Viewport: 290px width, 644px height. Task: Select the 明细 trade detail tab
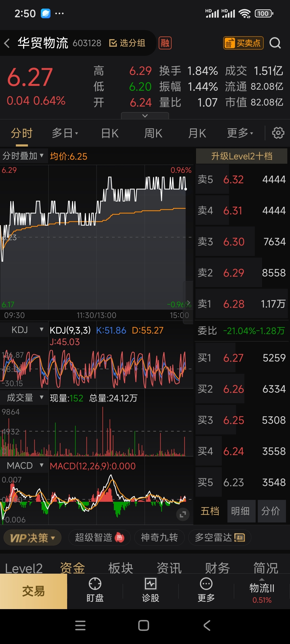[241, 511]
